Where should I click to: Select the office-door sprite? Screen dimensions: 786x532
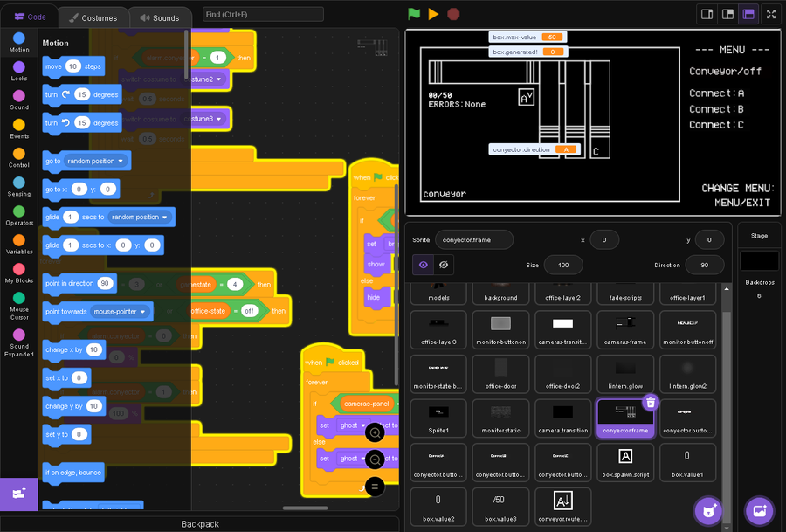click(x=500, y=374)
